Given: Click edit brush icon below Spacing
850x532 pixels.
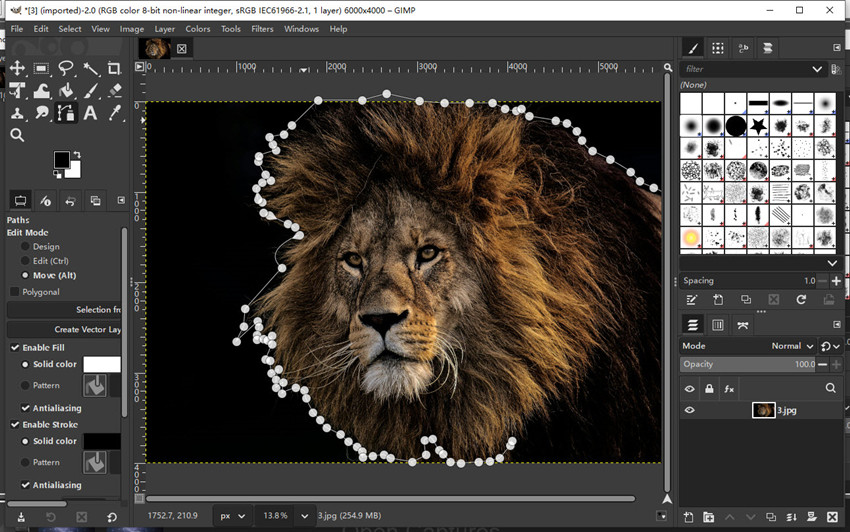Looking at the screenshot, I should [691, 299].
